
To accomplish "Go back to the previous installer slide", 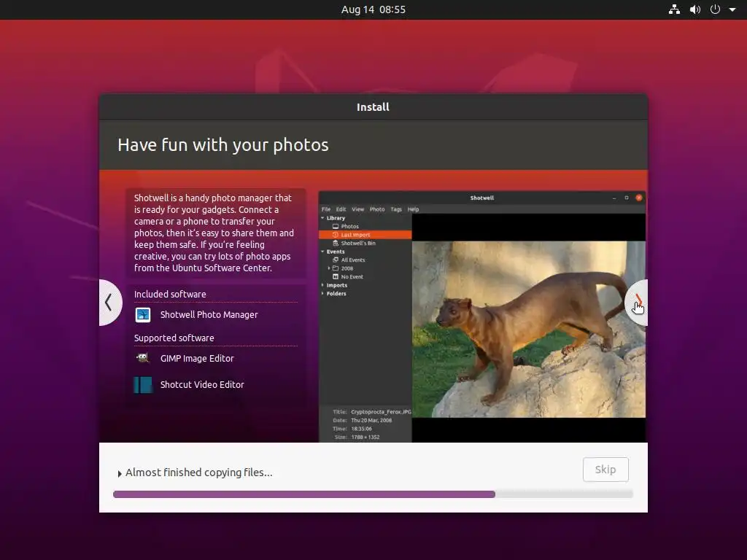I will [x=110, y=303].
